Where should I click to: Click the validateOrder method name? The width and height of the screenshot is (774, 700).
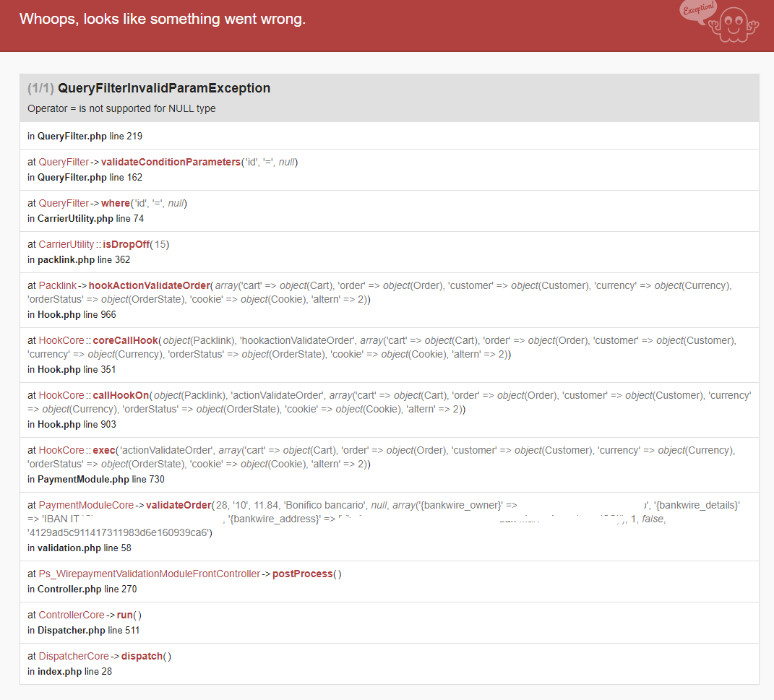[x=179, y=505]
